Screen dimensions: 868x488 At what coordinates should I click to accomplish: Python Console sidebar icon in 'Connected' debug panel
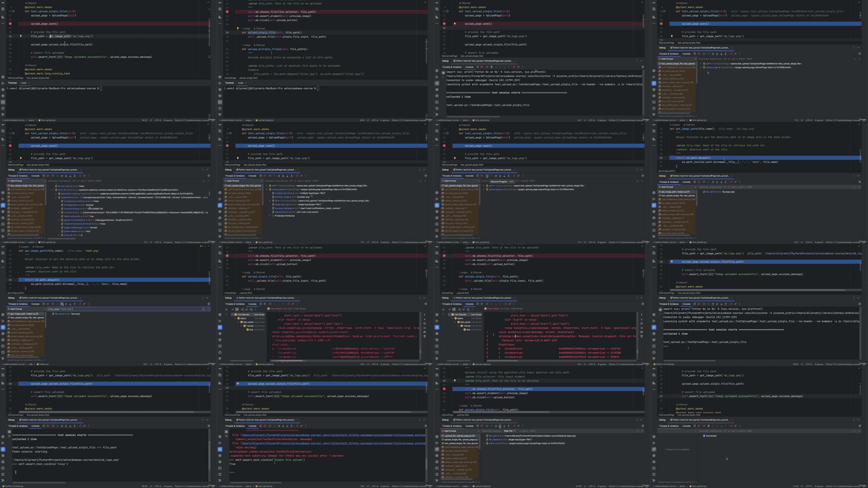654,437
